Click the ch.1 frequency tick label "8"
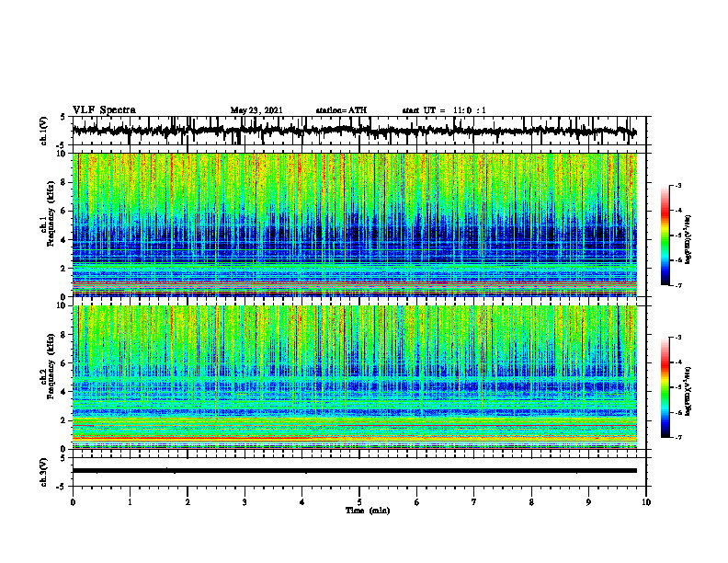Viewport: 728px width, 563px height. (x=64, y=182)
